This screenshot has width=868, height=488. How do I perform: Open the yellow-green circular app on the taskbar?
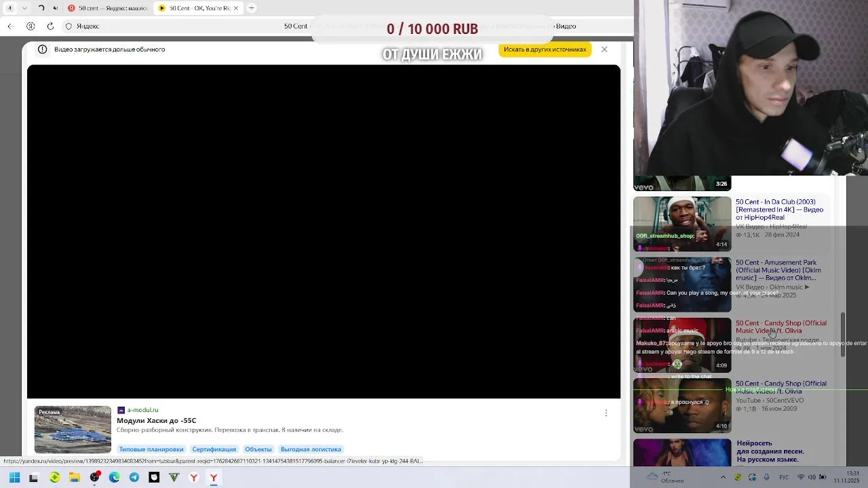[x=54, y=478]
